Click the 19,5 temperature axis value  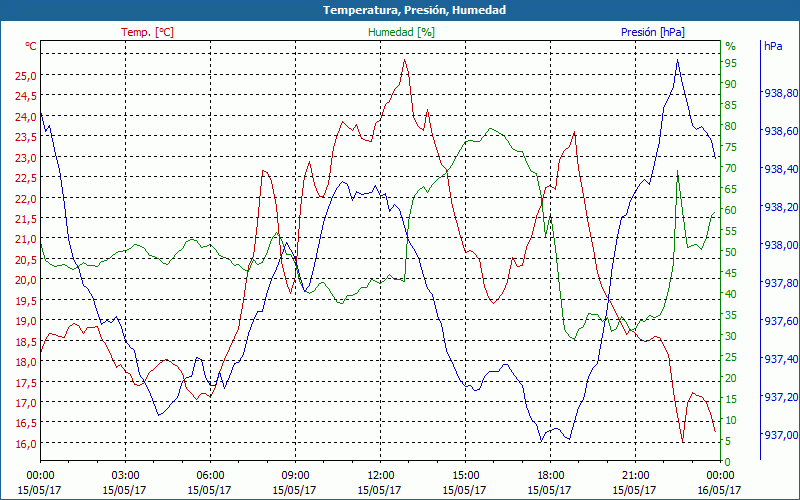[25, 301]
